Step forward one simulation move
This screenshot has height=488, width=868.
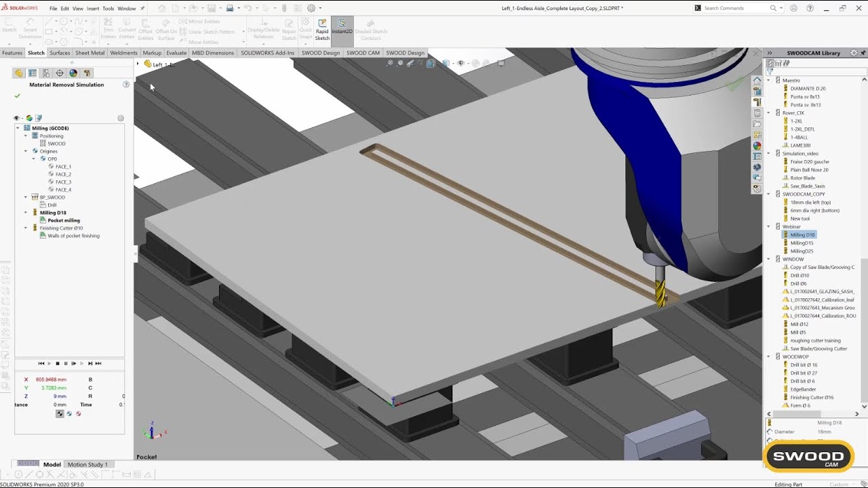(90, 363)
